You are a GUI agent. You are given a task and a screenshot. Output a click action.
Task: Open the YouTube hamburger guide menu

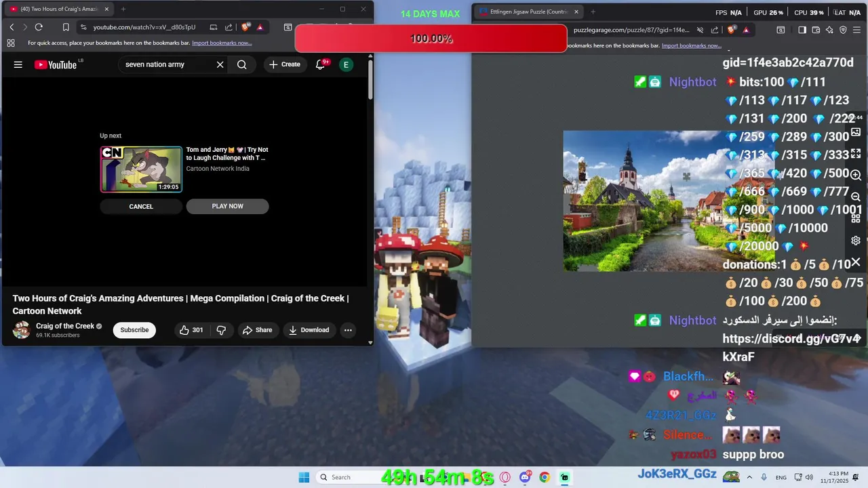coord(18,64)
